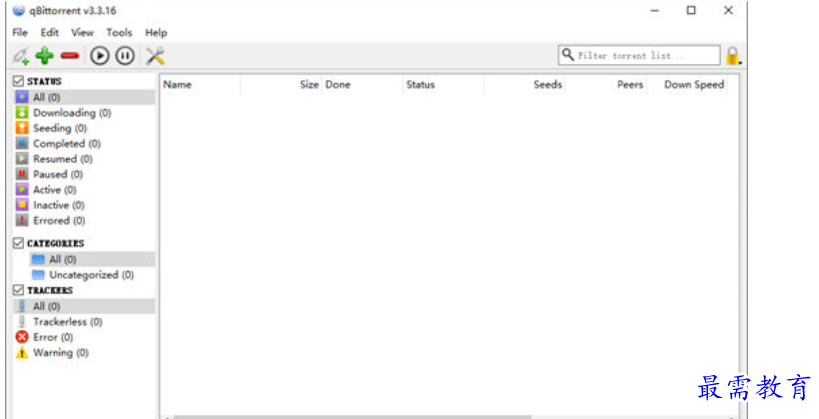819x419 pixels.
Task: Sort by the Size column header
Action: pos(281,85)
